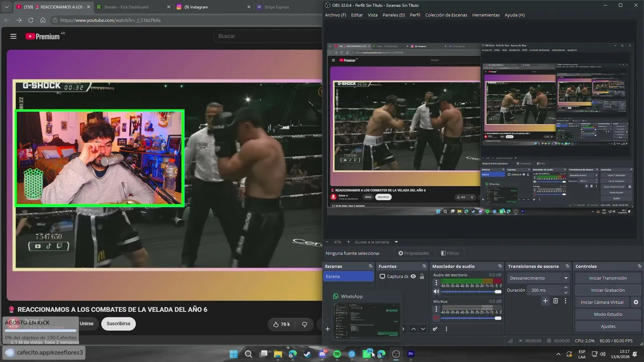Image resolution: width=644 pixels, height=362 pixels.
Task: Dislike the YouTube video
Action: 305,324
